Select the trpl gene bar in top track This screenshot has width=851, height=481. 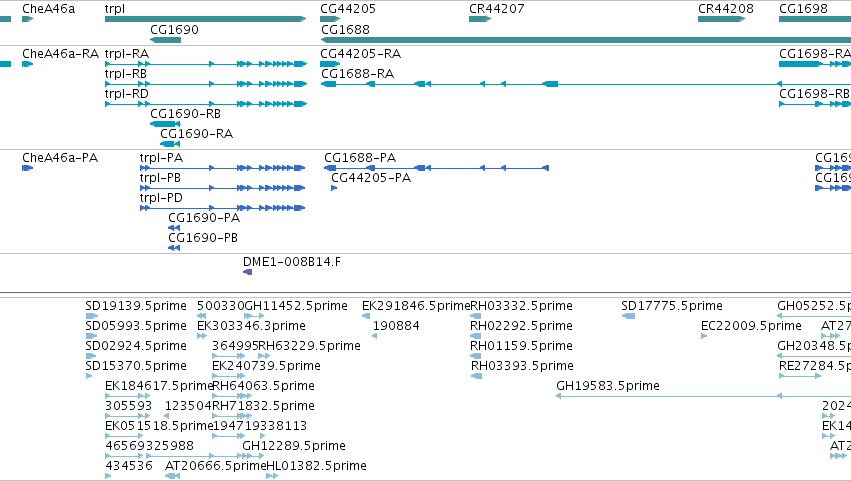(206, 19)
